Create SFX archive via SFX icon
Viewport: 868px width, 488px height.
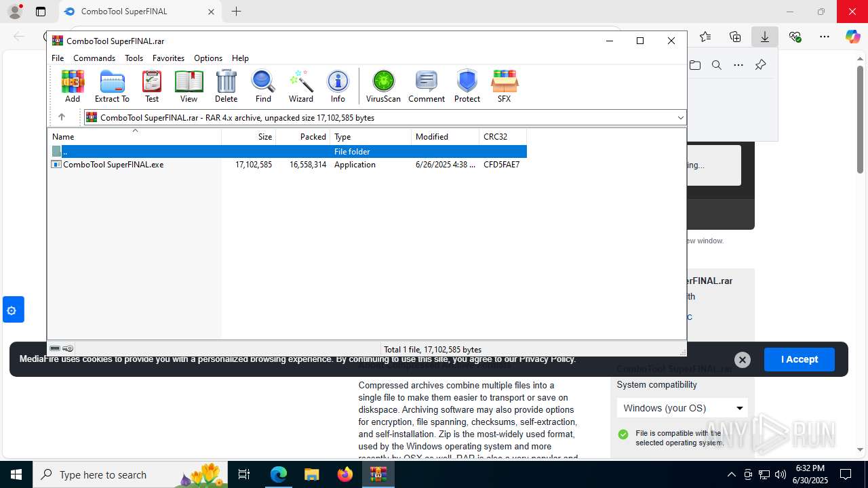click(504, 86)
